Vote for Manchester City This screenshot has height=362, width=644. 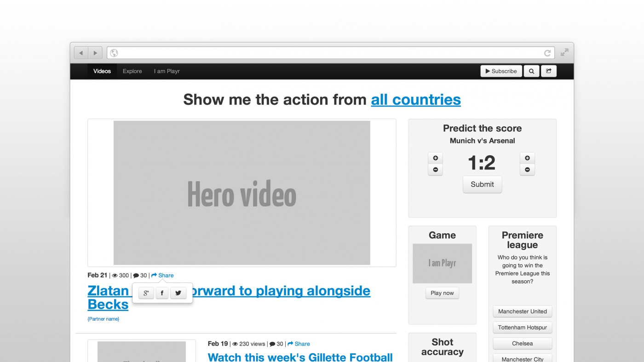523,359
